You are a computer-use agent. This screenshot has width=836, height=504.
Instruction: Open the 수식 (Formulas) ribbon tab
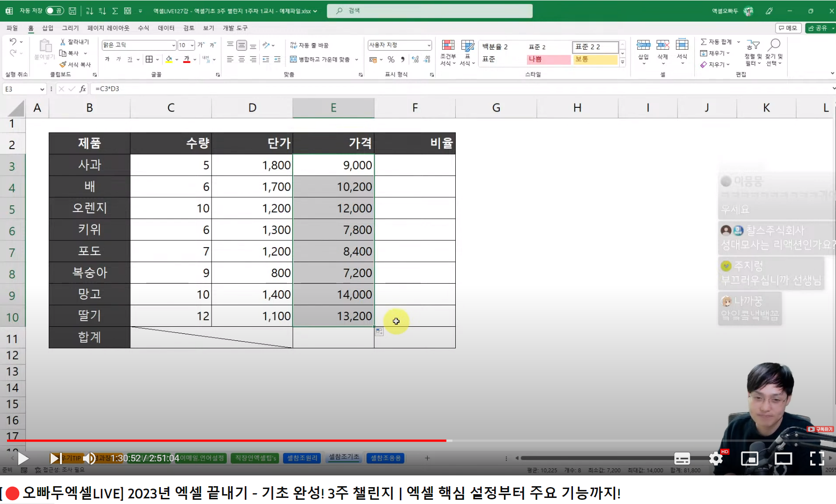(x=143, y=28)
